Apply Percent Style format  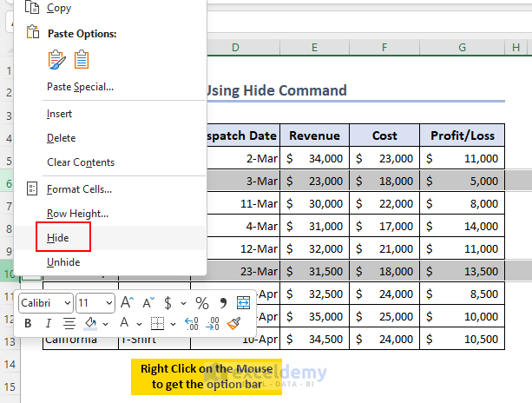(201, 303)
